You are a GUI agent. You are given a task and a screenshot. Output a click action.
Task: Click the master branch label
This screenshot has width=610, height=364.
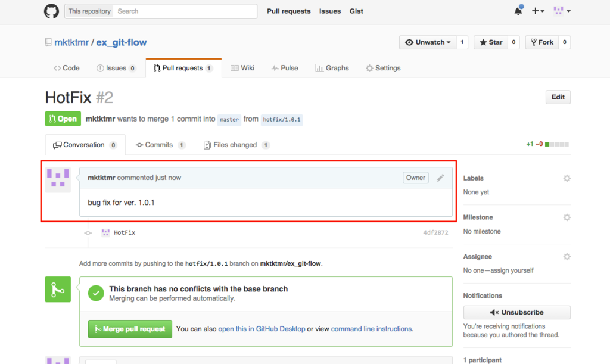229,119
